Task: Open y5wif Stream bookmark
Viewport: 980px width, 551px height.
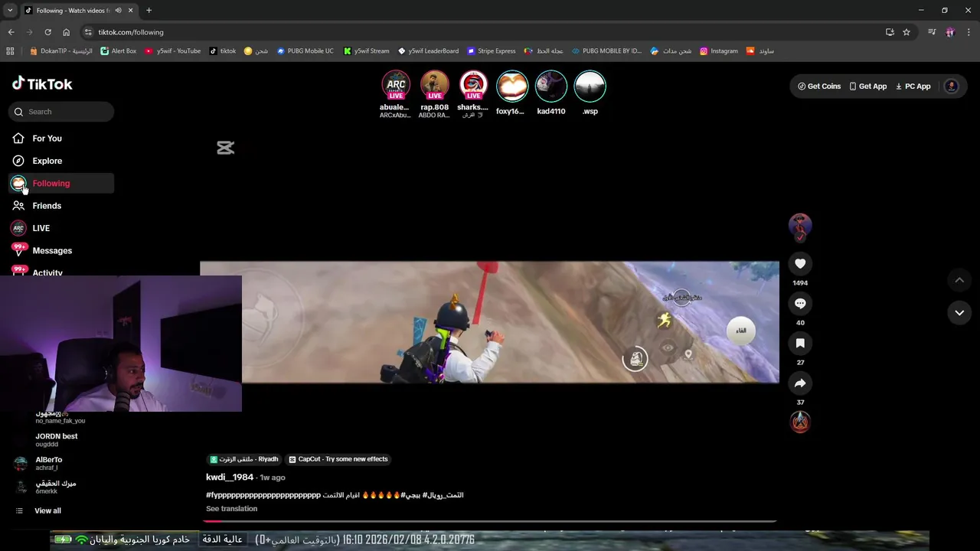Action: tap(366, 51)
